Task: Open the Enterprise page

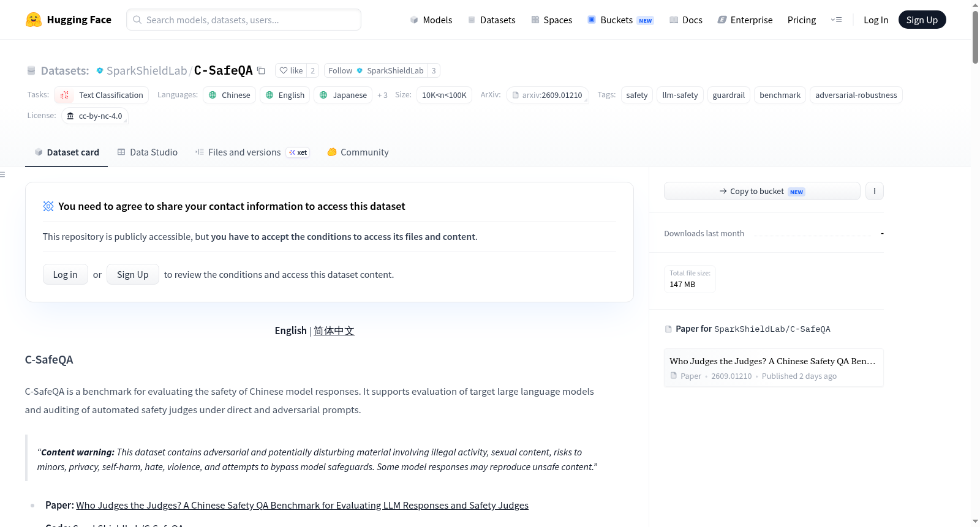Action: (x=745, y=20)
